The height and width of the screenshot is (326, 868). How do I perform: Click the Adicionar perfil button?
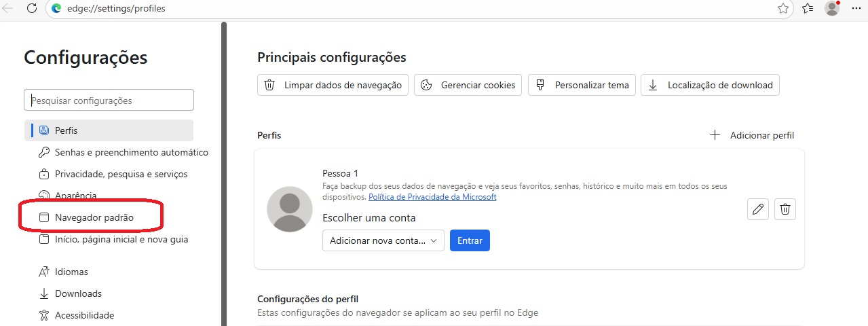click(x=752, y=135)
